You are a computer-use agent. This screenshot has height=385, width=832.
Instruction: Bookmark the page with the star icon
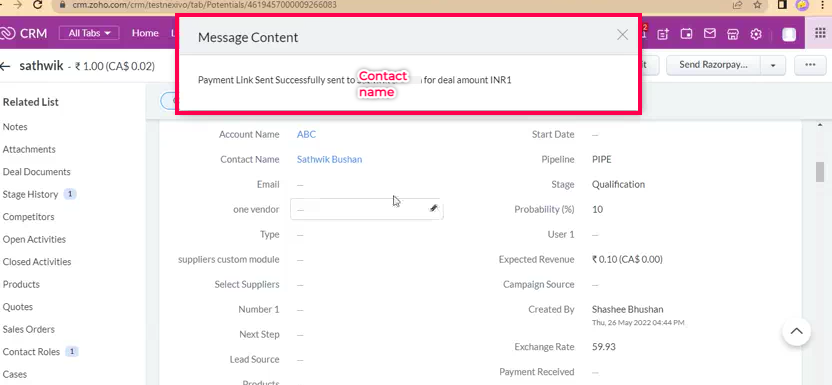pyautogui.click(x=758, y=5)
